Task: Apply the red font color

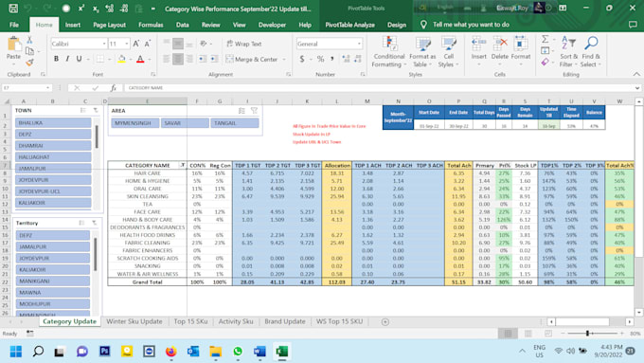Action: [140, 59]
